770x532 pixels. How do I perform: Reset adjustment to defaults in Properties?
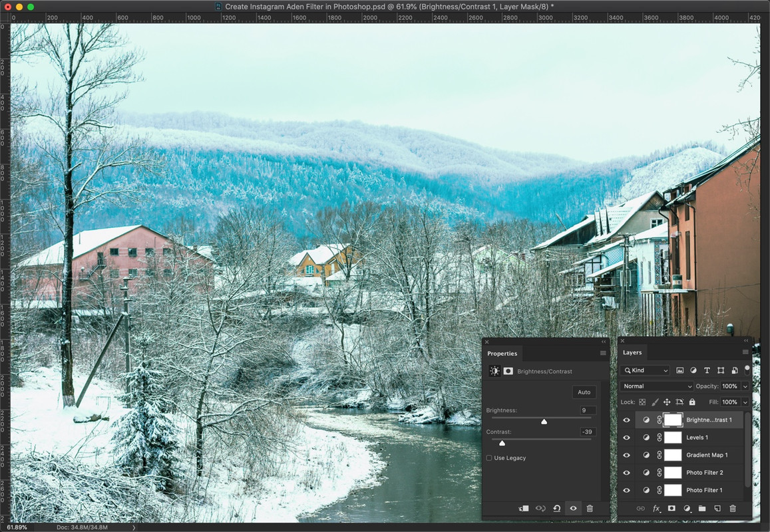(557, 509)
